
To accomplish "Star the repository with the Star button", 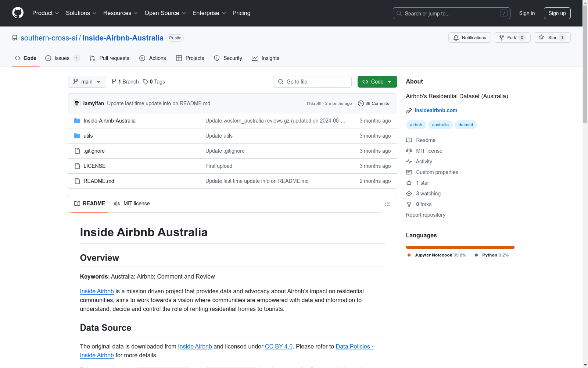I will [x=552, y=38].
